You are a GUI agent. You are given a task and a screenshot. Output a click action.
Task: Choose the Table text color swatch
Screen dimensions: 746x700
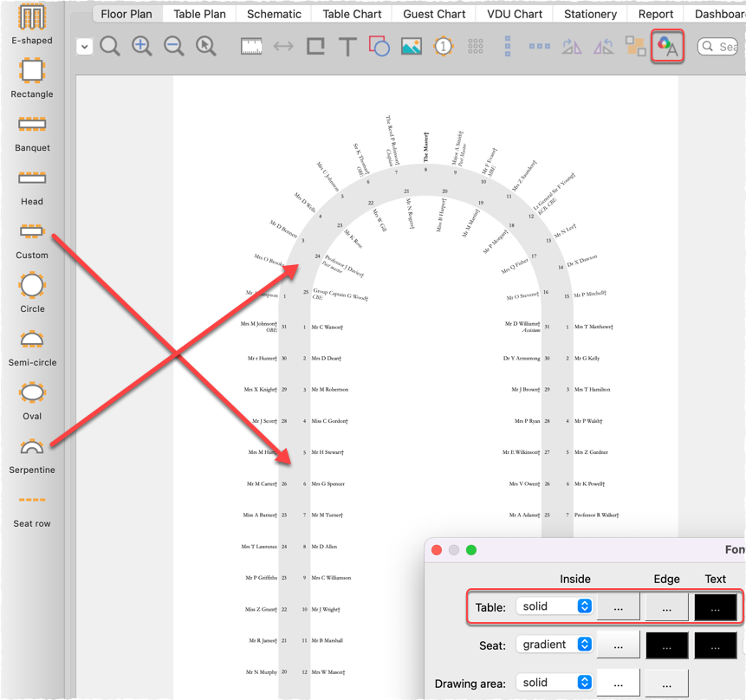click(x=715, y=607)
